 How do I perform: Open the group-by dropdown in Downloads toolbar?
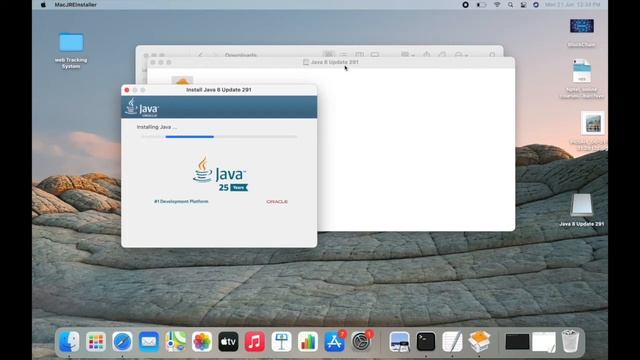coord(407,55)
